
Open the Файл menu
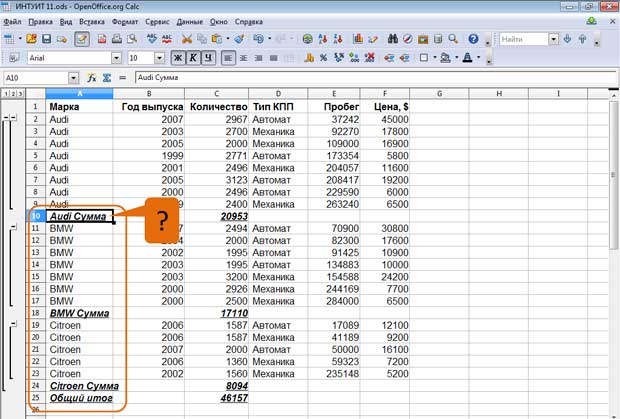tap(12, 22)
